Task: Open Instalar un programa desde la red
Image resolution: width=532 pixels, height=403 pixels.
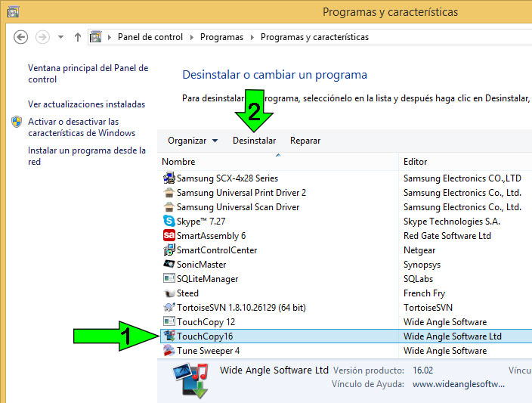Action: tap(86, 156)
